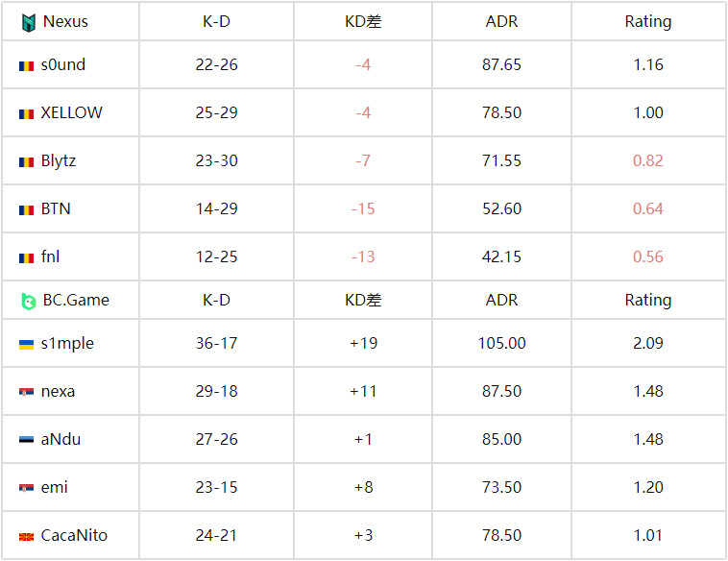Click the flag icon beside fnl
Screen dimensions: 728x561
pos(27,257)
